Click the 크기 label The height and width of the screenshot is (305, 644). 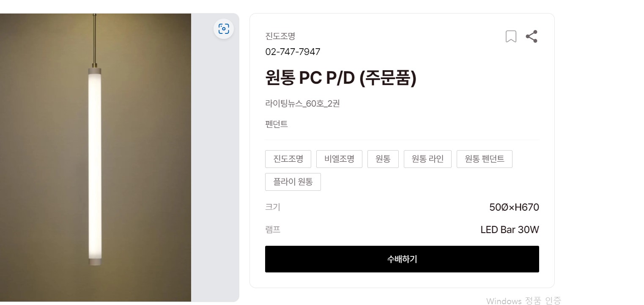tap(273, 207)
